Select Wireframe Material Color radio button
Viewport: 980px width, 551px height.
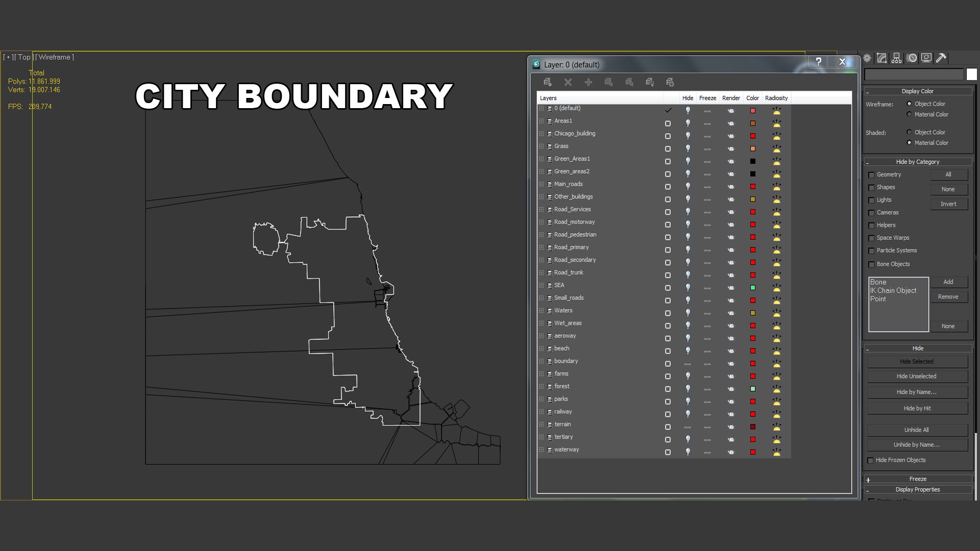coord(909,114)
